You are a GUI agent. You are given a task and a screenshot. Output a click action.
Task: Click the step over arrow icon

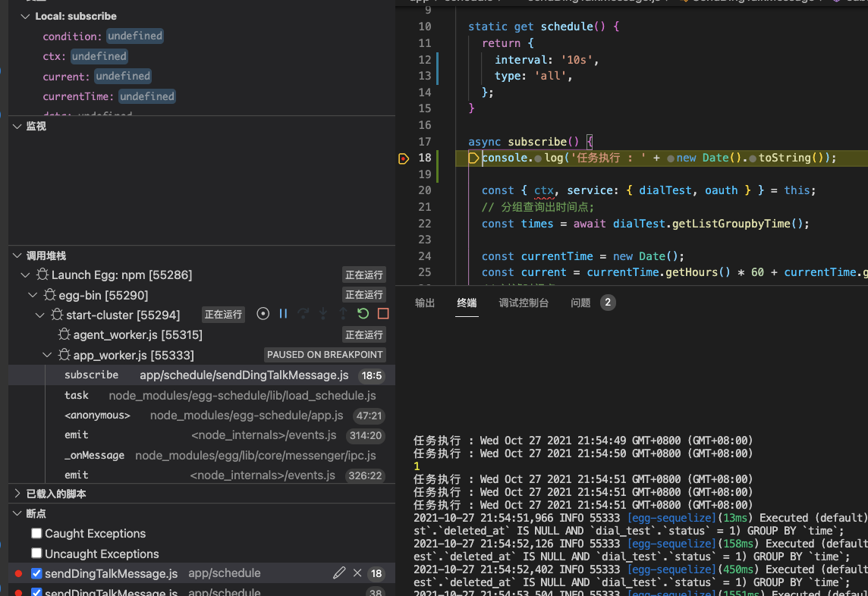click(303, 314)
